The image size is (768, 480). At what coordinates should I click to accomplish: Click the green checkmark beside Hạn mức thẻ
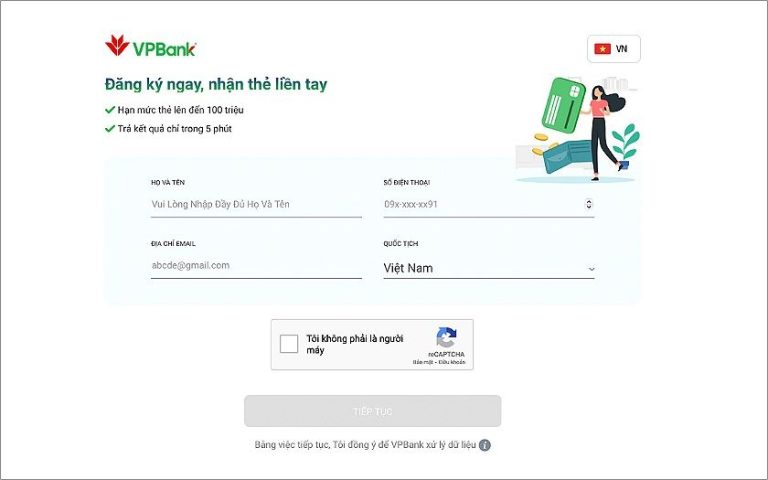click(110, 110)
